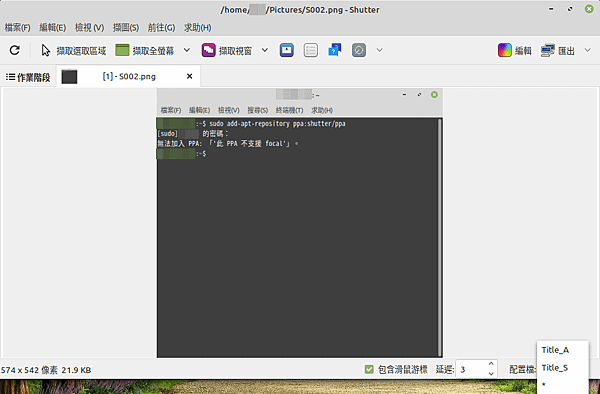This screenshot has height=394, width=600.
Task: Increase the delay with the up arrow
Action: point(491,364)
